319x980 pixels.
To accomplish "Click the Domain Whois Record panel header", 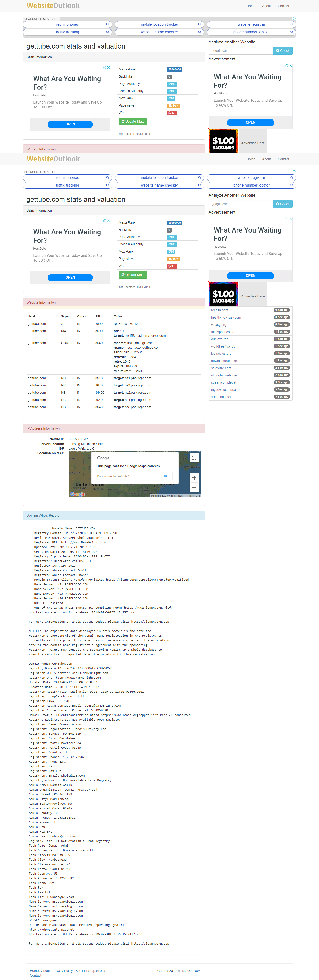I will tap(114, 515).
